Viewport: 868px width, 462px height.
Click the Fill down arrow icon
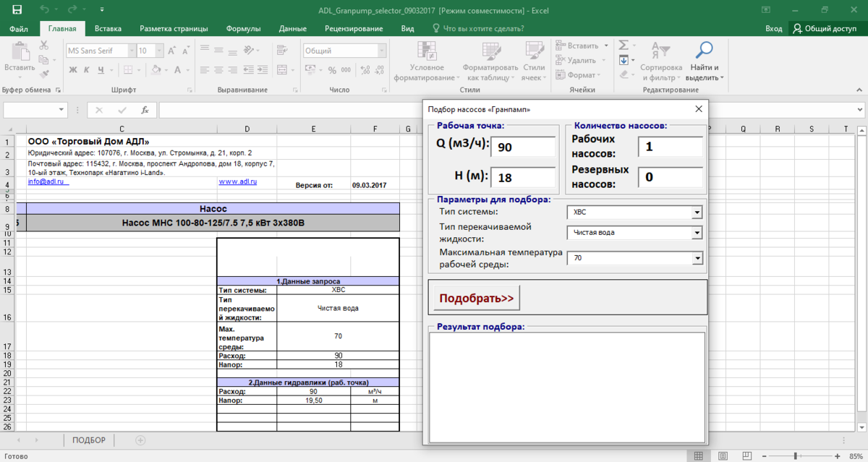(624, 60)
